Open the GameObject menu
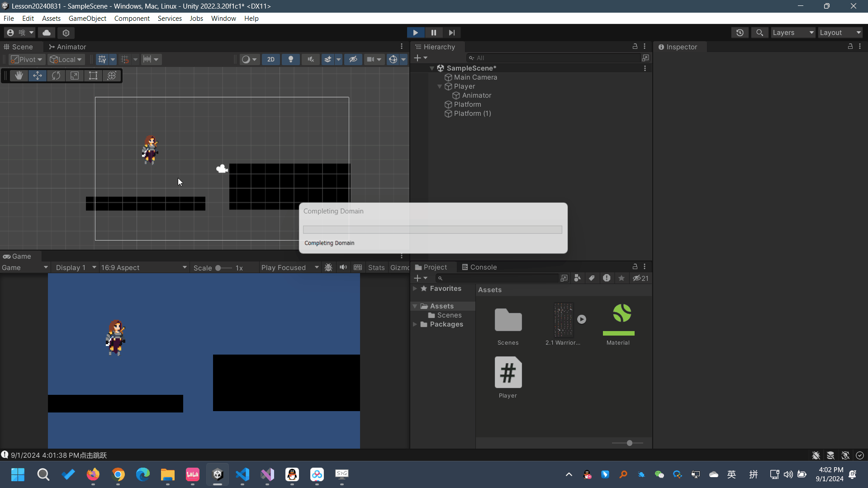This screenshot has height=488, width=868. (x=87, y=19)
